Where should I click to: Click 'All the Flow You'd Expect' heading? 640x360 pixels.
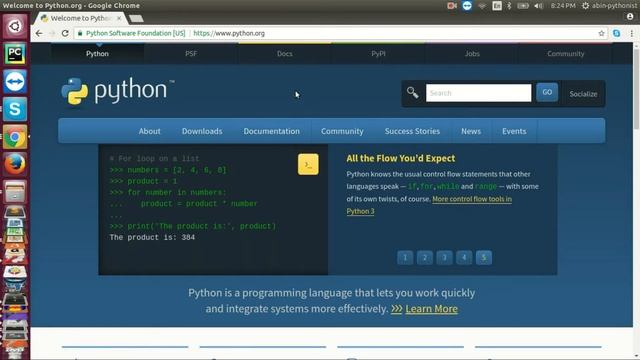(401, 158)
